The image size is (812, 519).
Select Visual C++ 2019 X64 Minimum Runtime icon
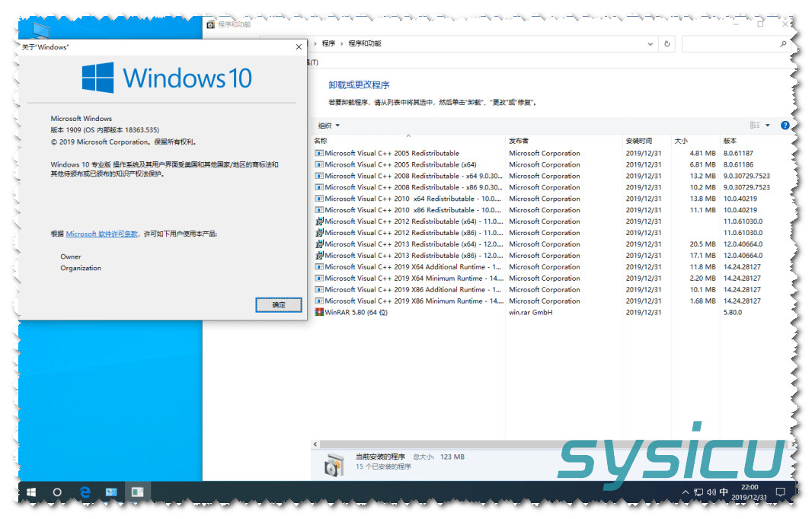(x=319, y=279)
